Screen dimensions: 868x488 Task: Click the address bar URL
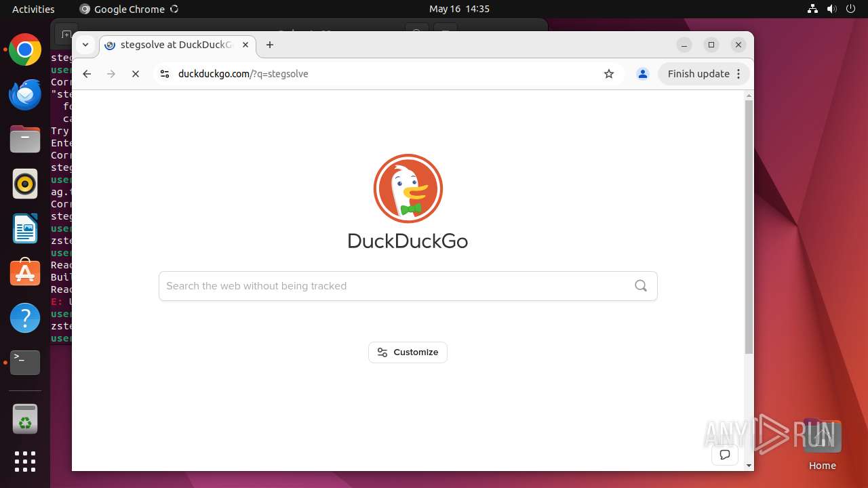pyautogui.click(x=243, y=74)
